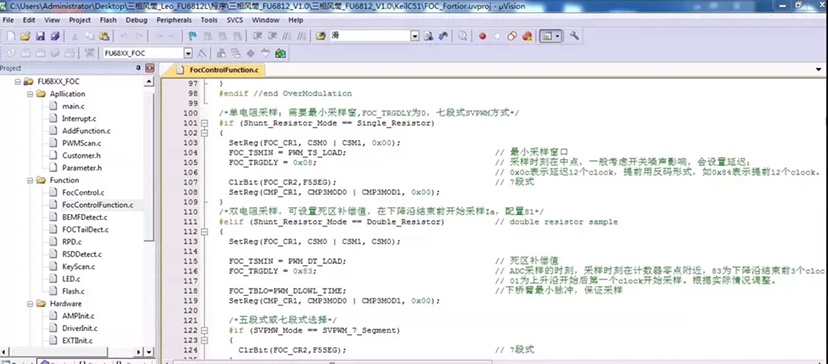
Task: Open the Peripherals menu
Action: 174,20
